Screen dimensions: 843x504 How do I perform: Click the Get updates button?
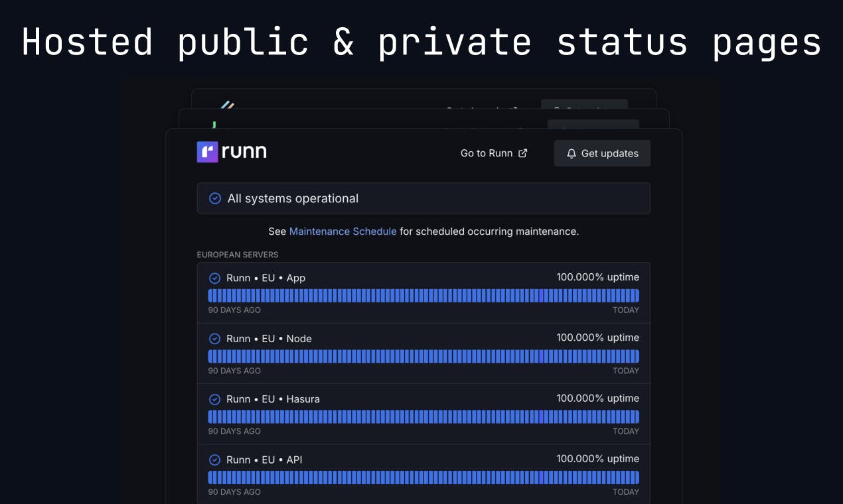(602, 153)
